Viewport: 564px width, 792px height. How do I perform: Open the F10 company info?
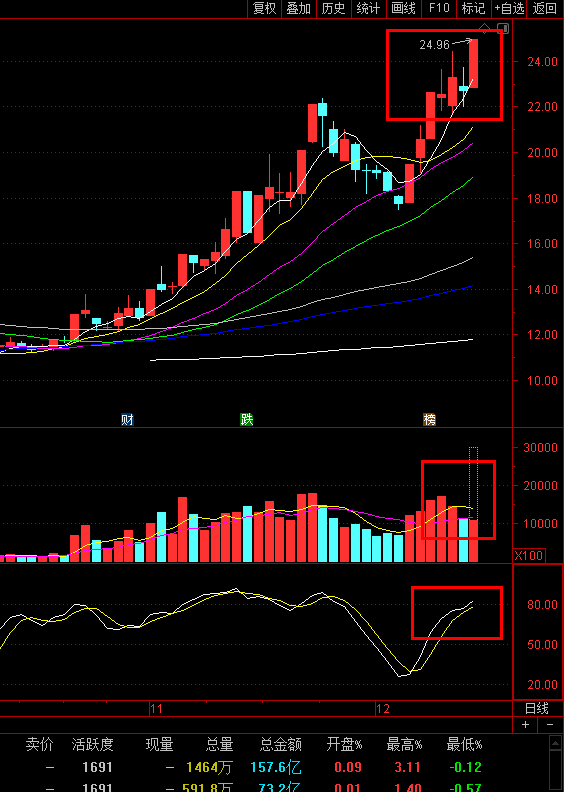(x=439, y=9)
